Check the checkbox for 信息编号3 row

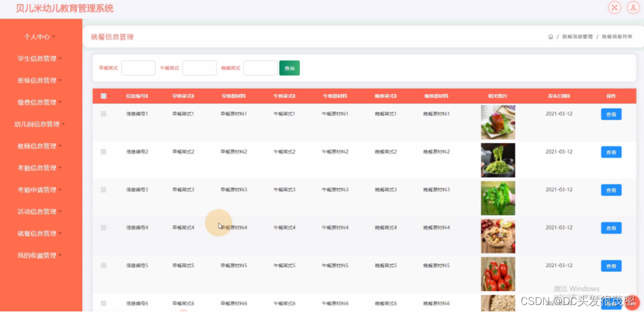click(104, 190)
